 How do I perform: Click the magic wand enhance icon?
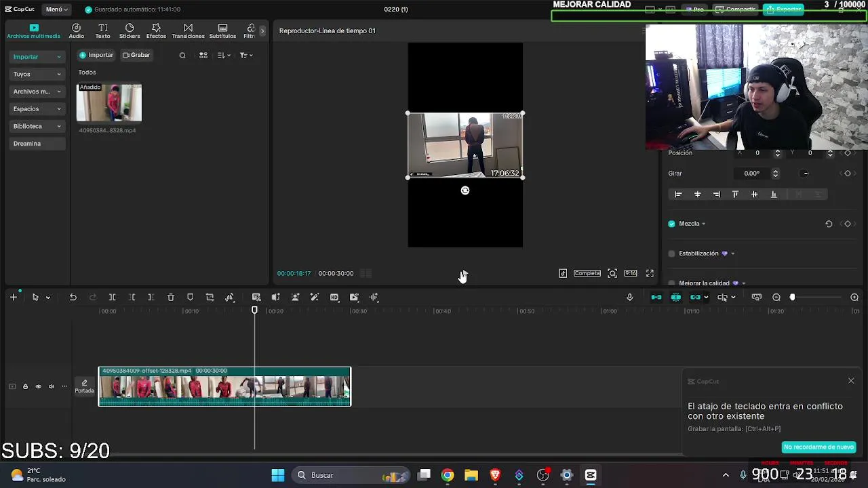coord(315,298)
